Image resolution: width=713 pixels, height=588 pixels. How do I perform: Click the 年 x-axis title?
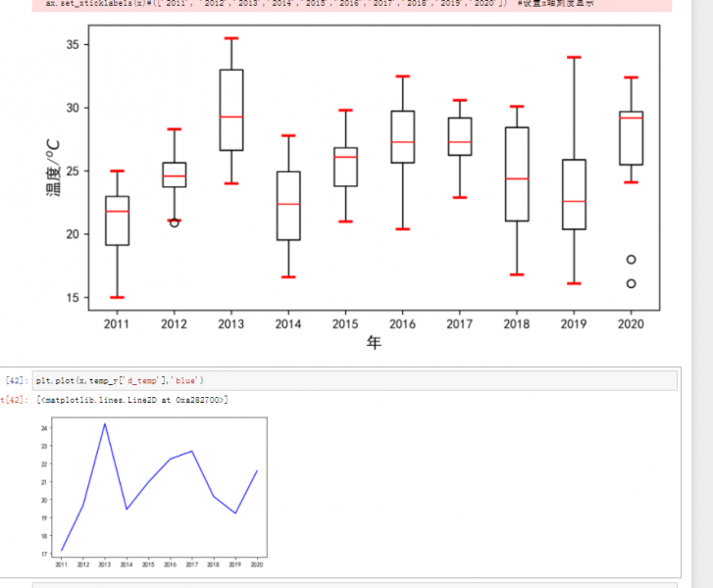click(x=374, y=343)
